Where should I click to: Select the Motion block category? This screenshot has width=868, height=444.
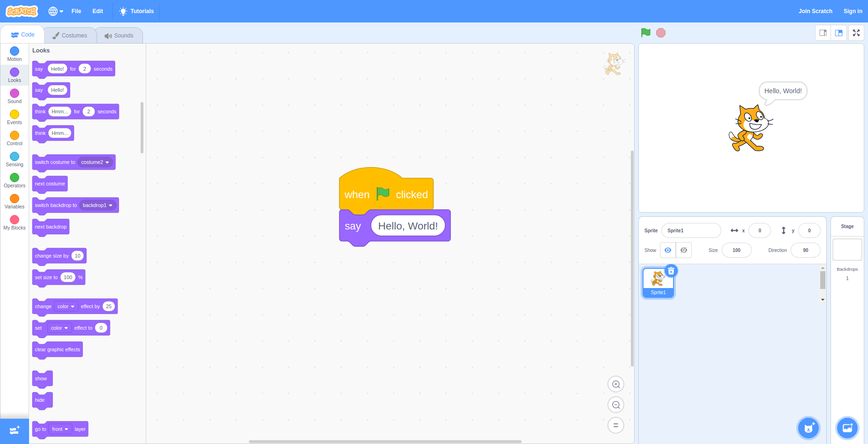click(15, 54)
